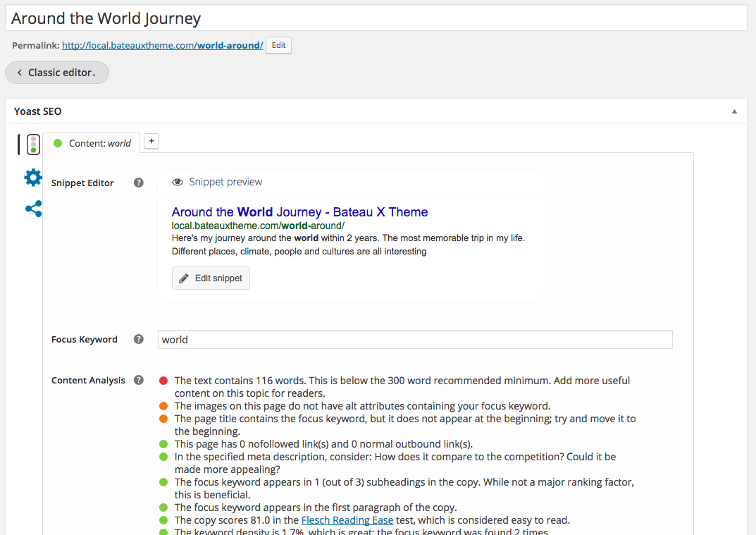The width and height of the screenshot is (756, 535).
Task: Click the blue snippet title Around the World Journey
Action: pos(299,211)
